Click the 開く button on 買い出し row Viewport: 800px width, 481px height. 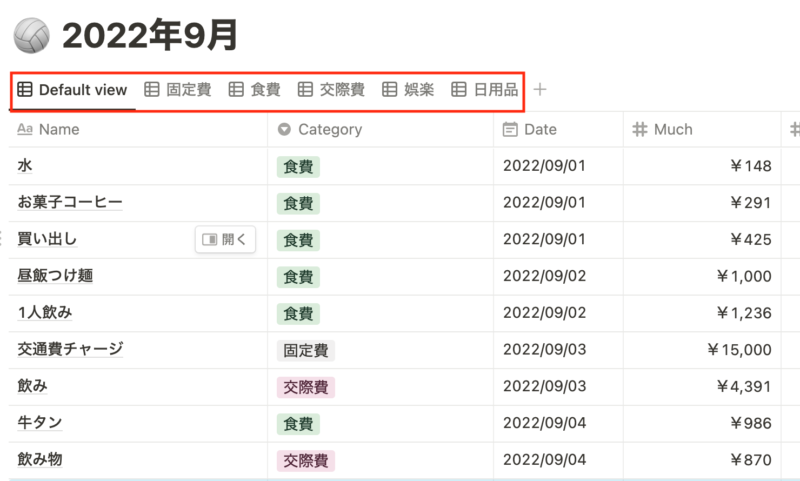[225, 239]
